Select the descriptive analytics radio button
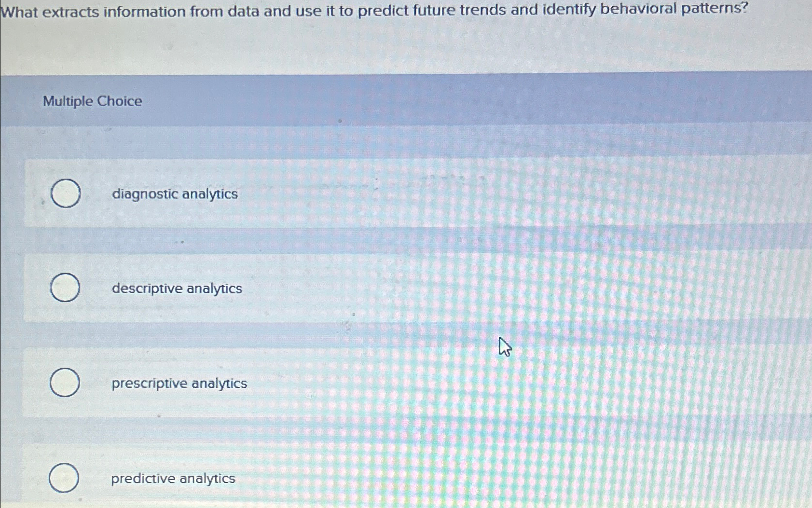 65,288
